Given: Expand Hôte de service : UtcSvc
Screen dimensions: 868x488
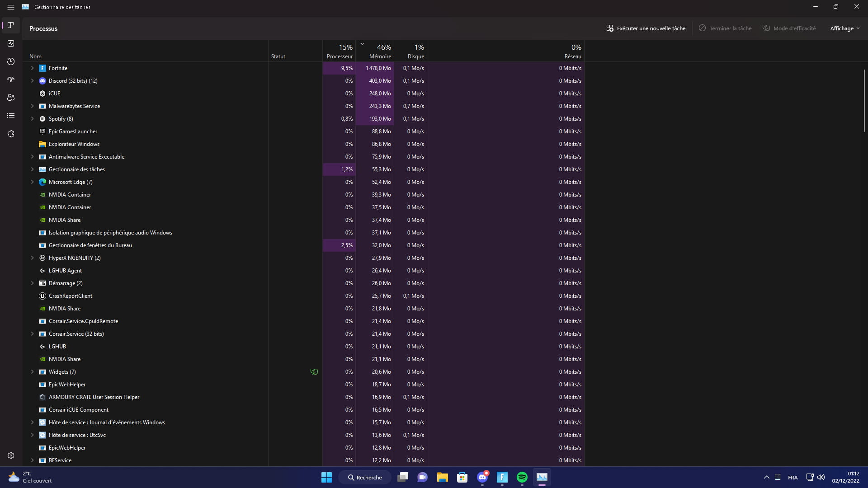Looking at the screenshot, I should tap(32, 435).
